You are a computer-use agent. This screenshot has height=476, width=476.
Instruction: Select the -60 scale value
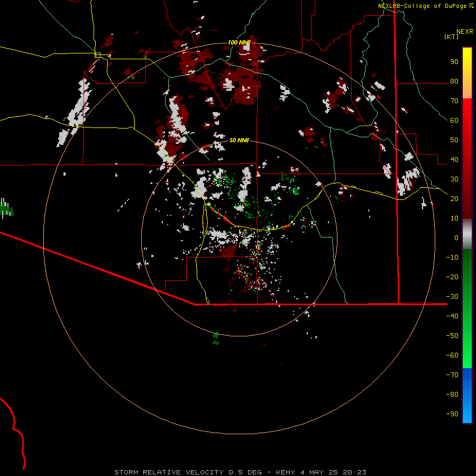(452, 355)
